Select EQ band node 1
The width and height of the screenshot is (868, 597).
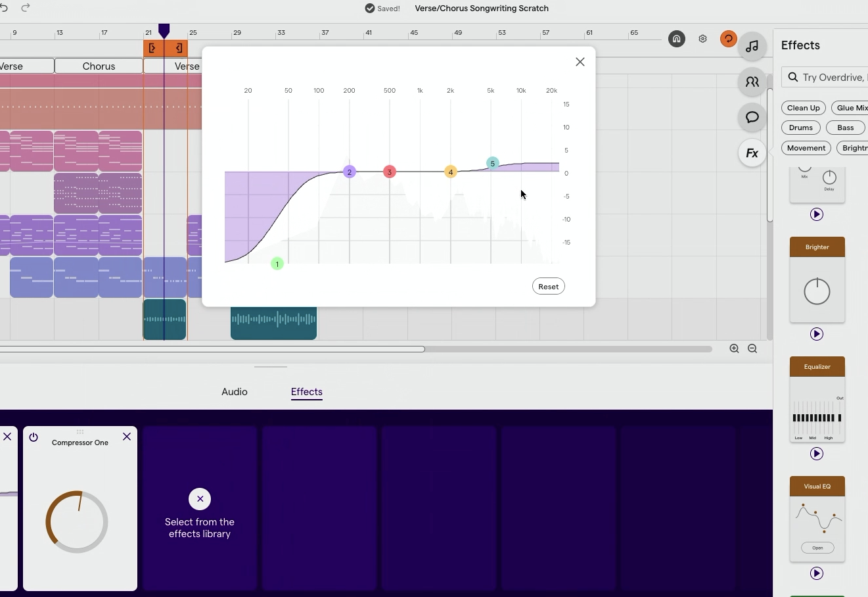coord(277,264)
